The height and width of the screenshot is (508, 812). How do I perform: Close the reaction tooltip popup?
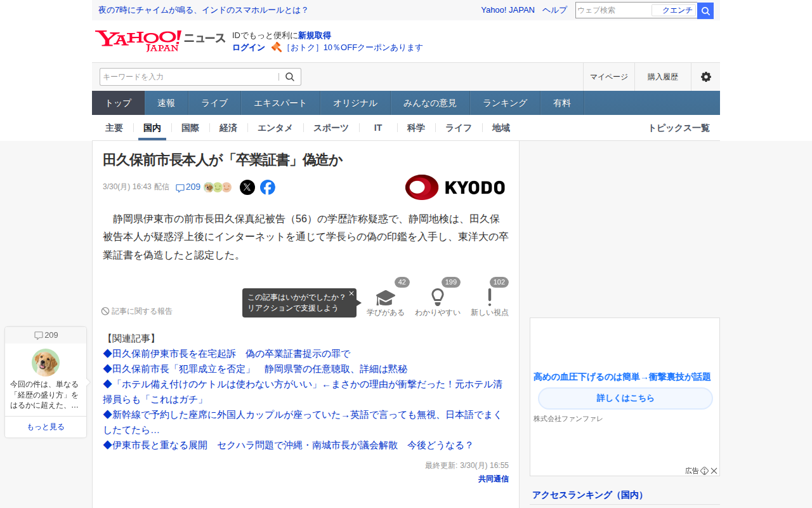351,293
